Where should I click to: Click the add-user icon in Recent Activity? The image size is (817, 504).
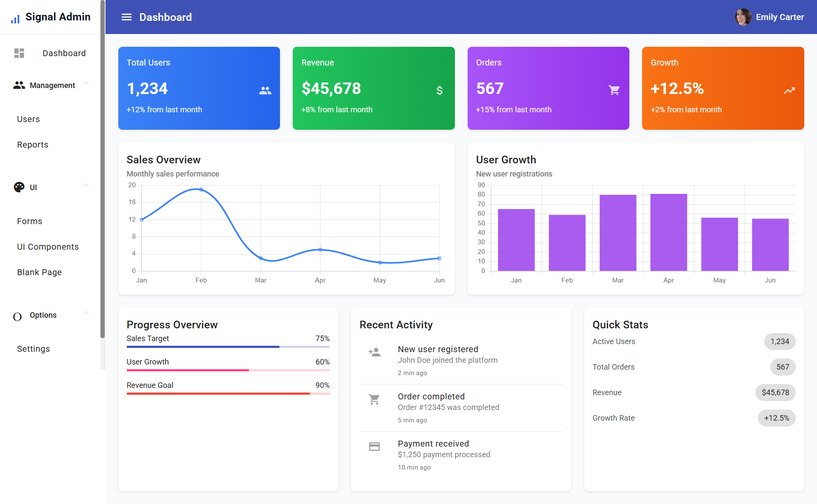click(374, 352)
